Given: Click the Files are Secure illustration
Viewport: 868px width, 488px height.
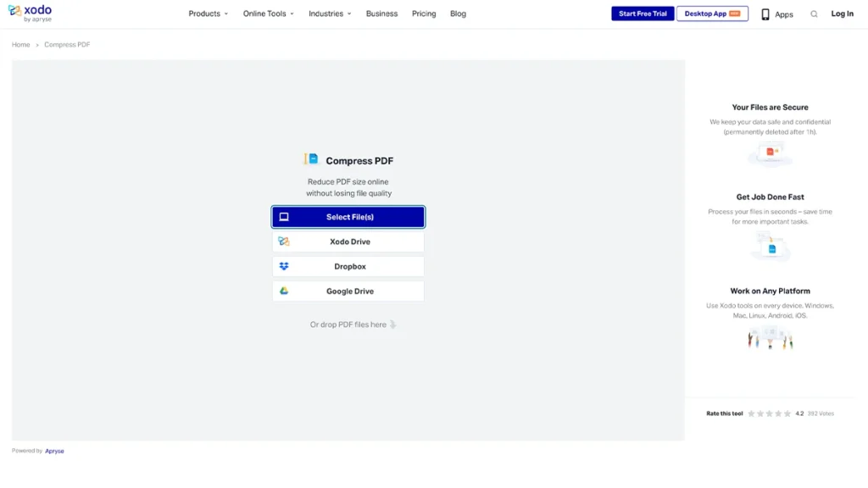Looking at the screenshot, I should tap(770, 154).
